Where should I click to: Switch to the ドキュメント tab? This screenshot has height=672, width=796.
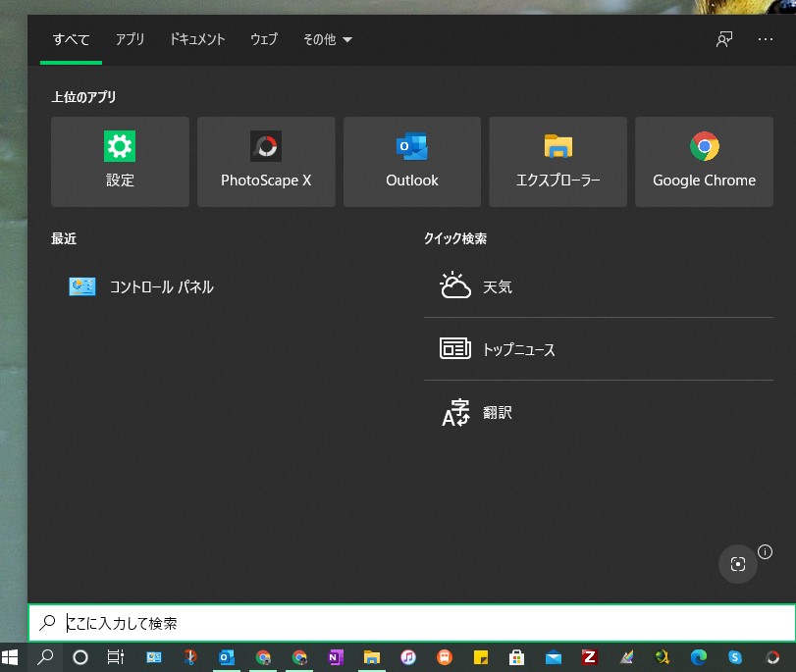(x=197, y=39)
